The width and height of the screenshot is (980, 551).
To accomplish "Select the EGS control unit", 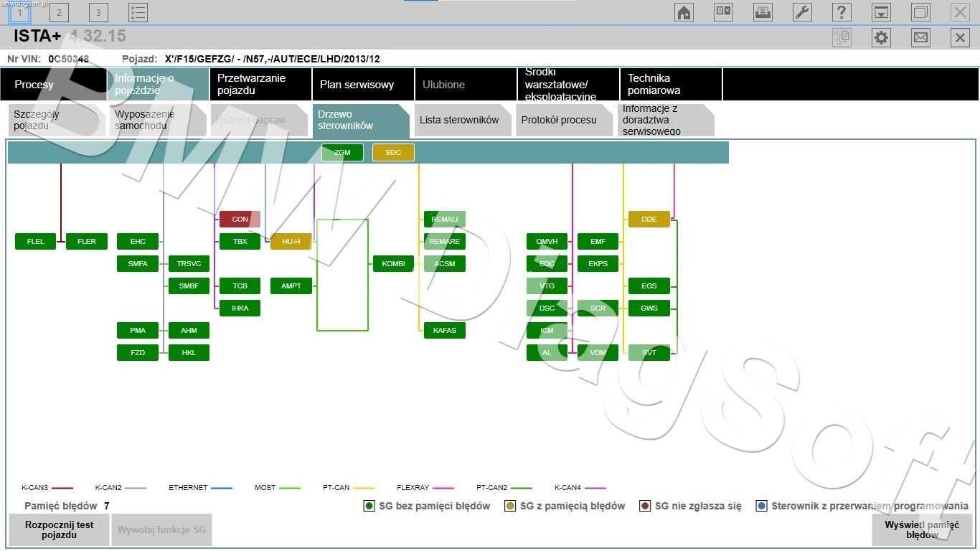I will (649, 286).
